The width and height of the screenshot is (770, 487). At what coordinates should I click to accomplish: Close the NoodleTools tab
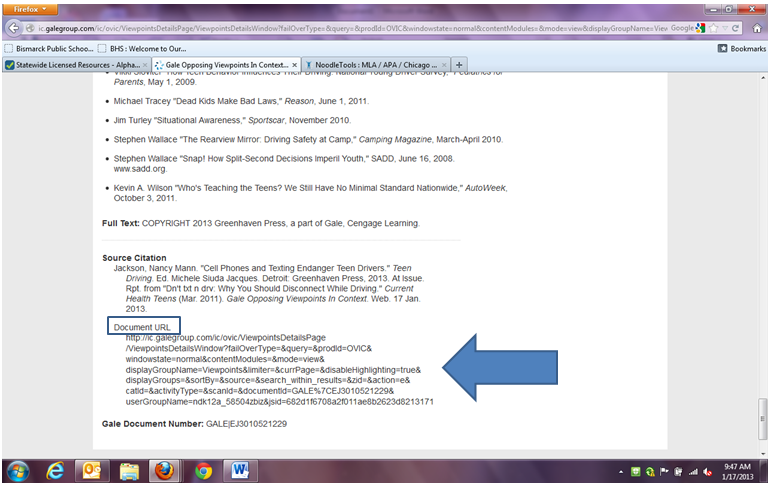444,65
